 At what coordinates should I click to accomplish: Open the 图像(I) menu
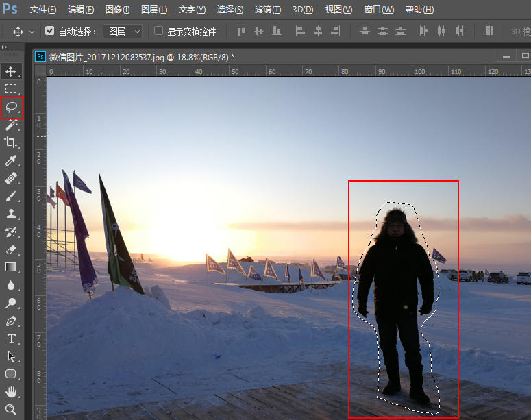119,10
